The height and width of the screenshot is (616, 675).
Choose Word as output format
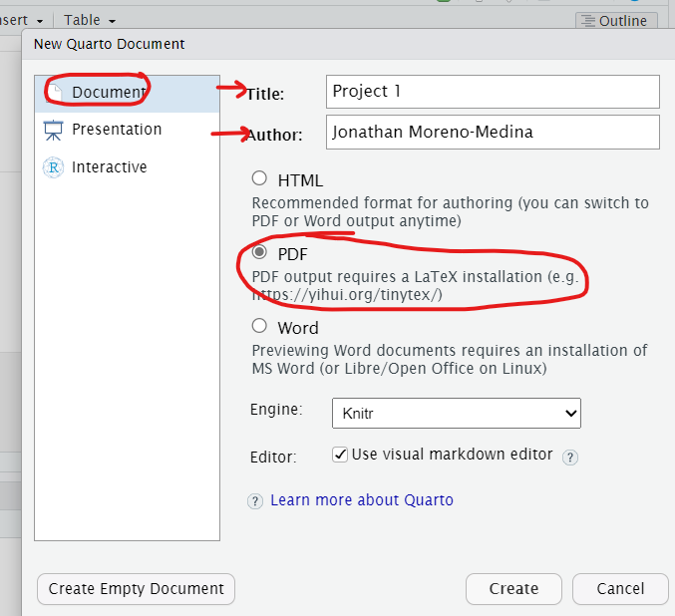coord(260,326)
